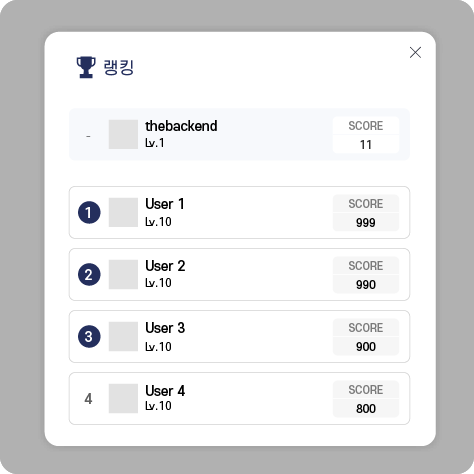Click the User 4 name

pos(165,391)
